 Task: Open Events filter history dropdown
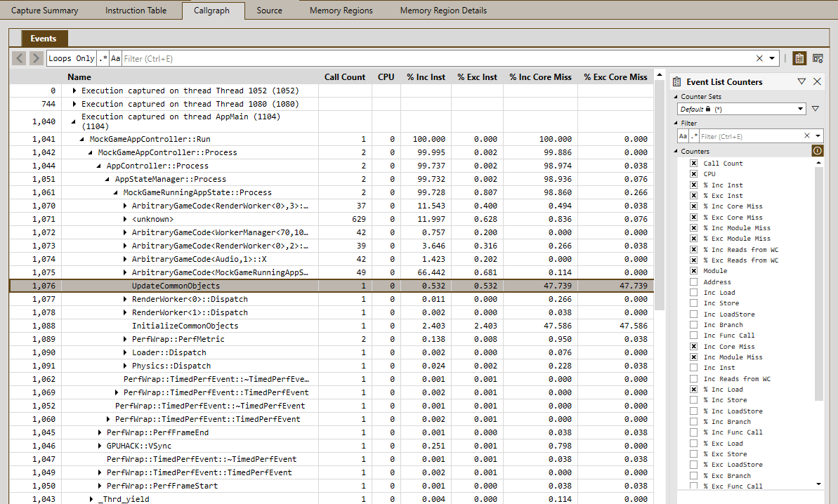point(772,58)
